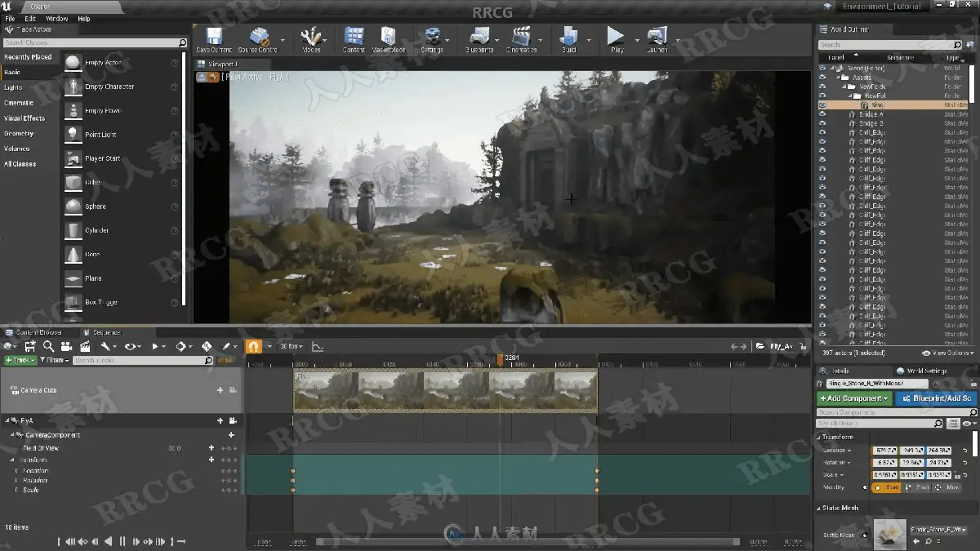Open the Edit menu
980x551 pixels.
pos(30,18)
